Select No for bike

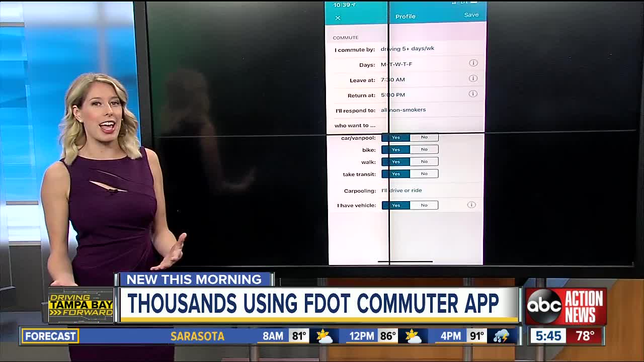[424, 149]
